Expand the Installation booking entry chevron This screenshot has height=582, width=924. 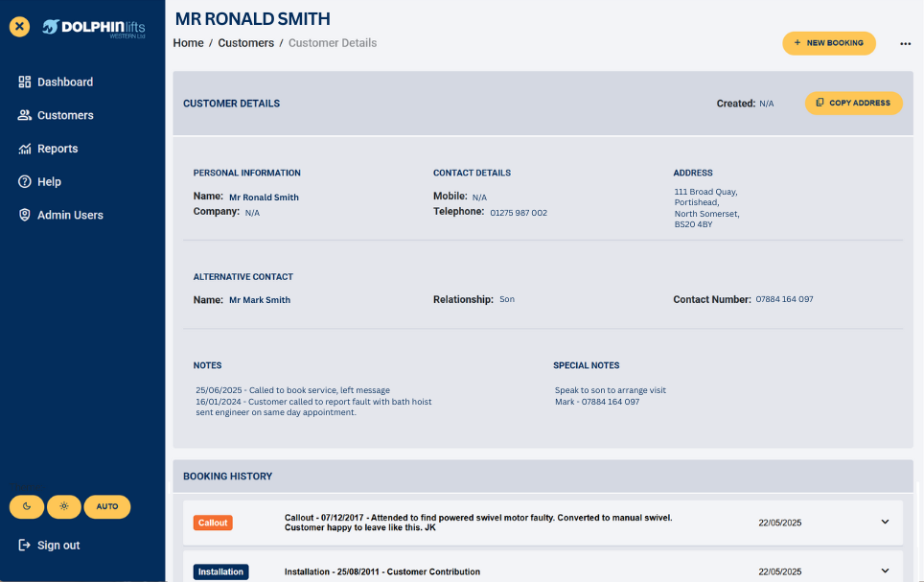tap(884, 571)
